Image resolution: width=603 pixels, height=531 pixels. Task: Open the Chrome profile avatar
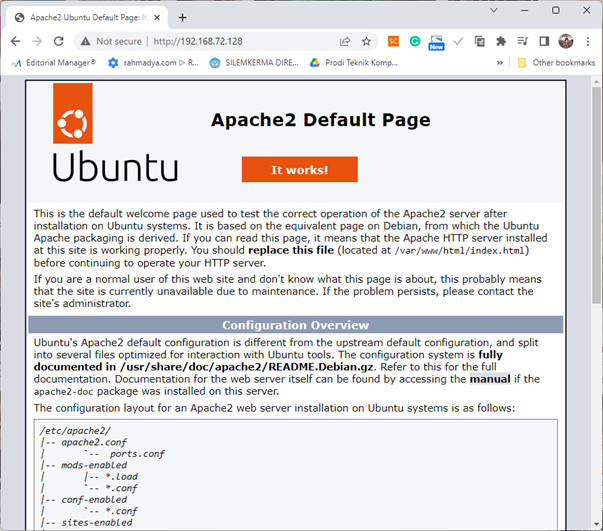point(566,42)
